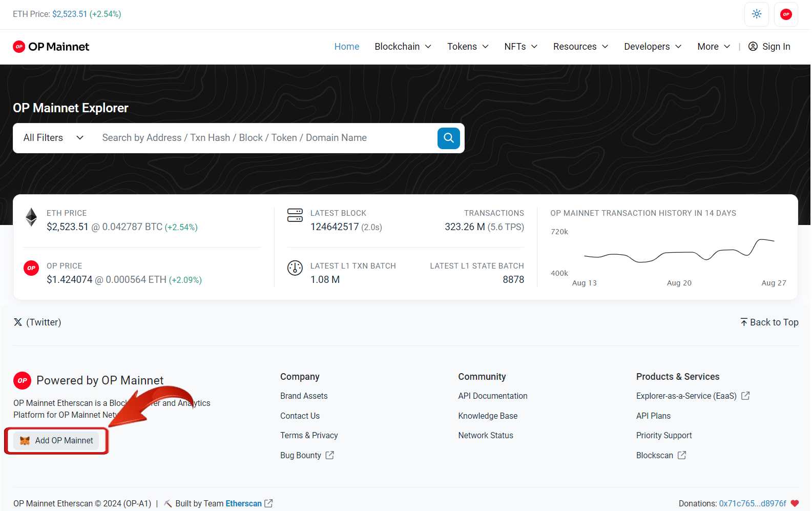Screen dimensions: 812x511
Task: Click Back to Top
Action: pyautogui.click(x=769, y=322)
